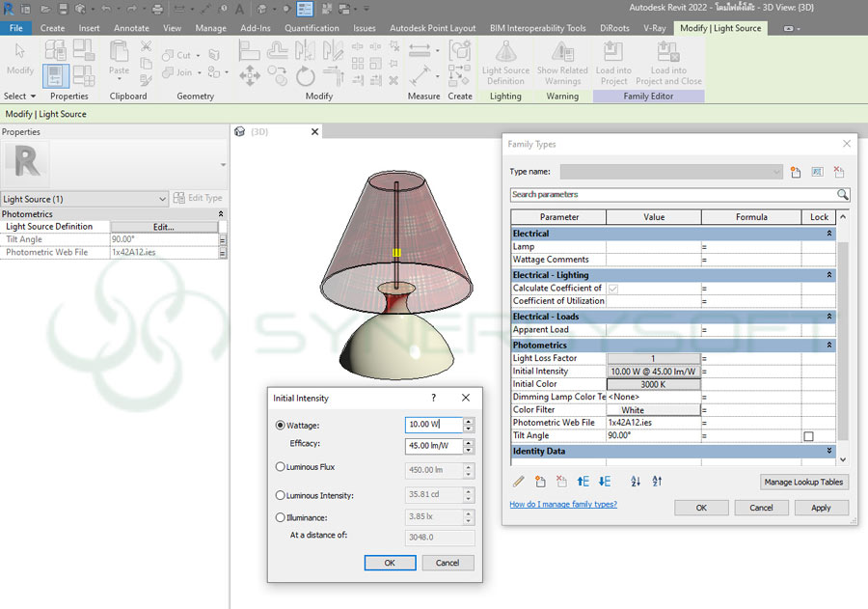Select the Luminous Flux radio button

click(281, 467)
